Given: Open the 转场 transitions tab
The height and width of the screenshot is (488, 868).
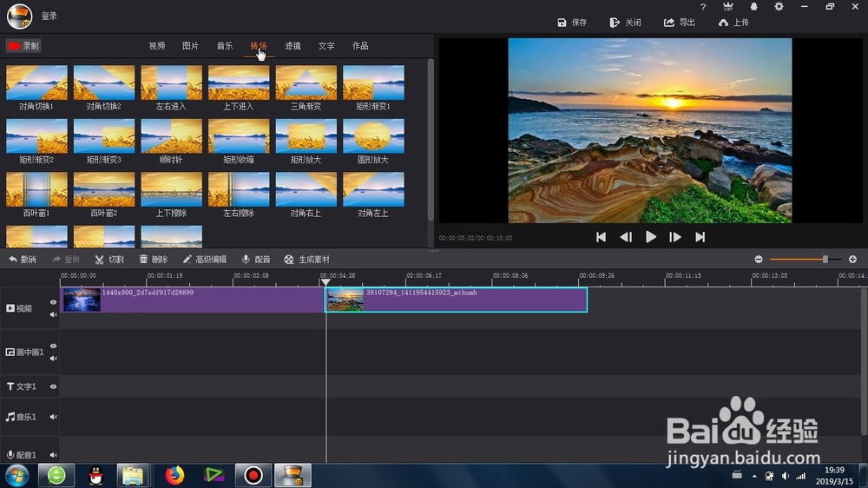Looking at the screenshot, I should [x=259, y=46].
